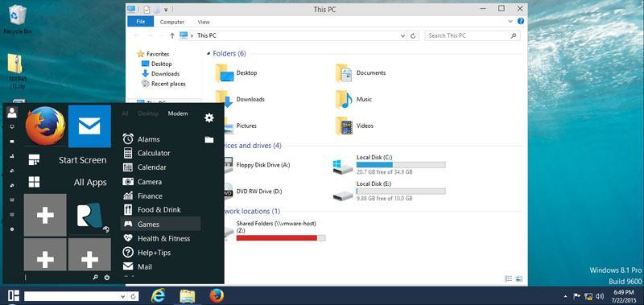This screenshot has height=305, width=644.
Task: Collapse the Folders (6) group
Action: (x=208, y=54)
